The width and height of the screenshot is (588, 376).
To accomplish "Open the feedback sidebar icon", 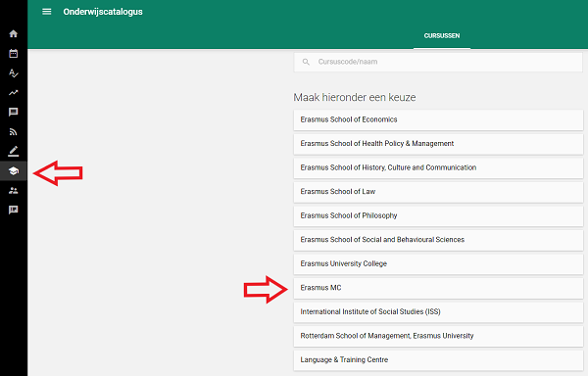I will coord(14,211).
